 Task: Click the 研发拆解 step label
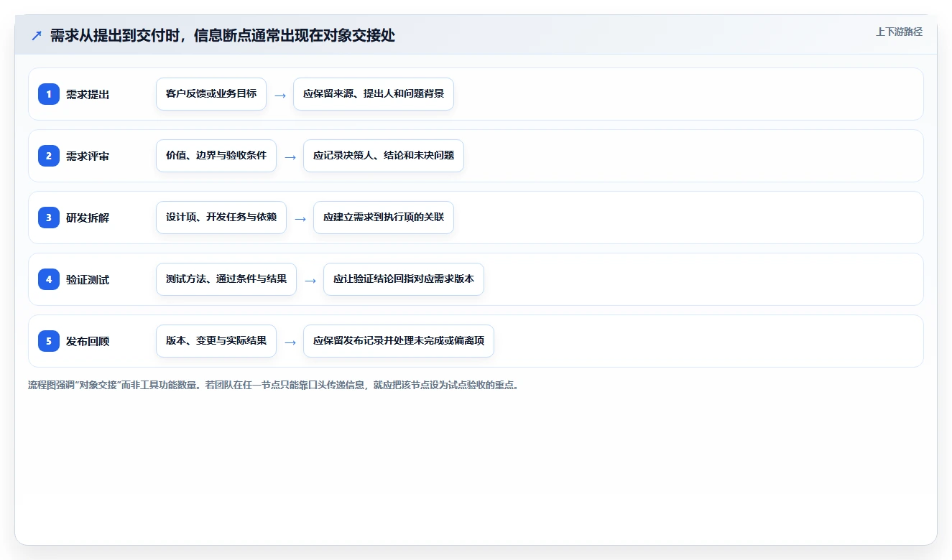click(x=88, y=218)
